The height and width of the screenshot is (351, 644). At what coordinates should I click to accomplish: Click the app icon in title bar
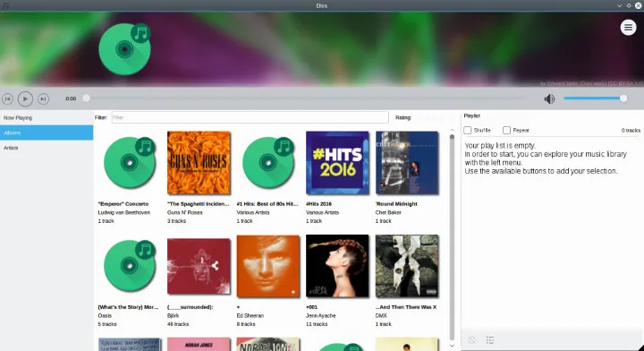tap(5, 5)
